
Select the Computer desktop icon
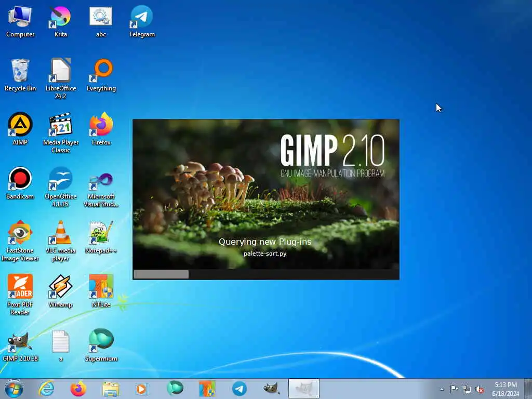[x=20, y=22]
